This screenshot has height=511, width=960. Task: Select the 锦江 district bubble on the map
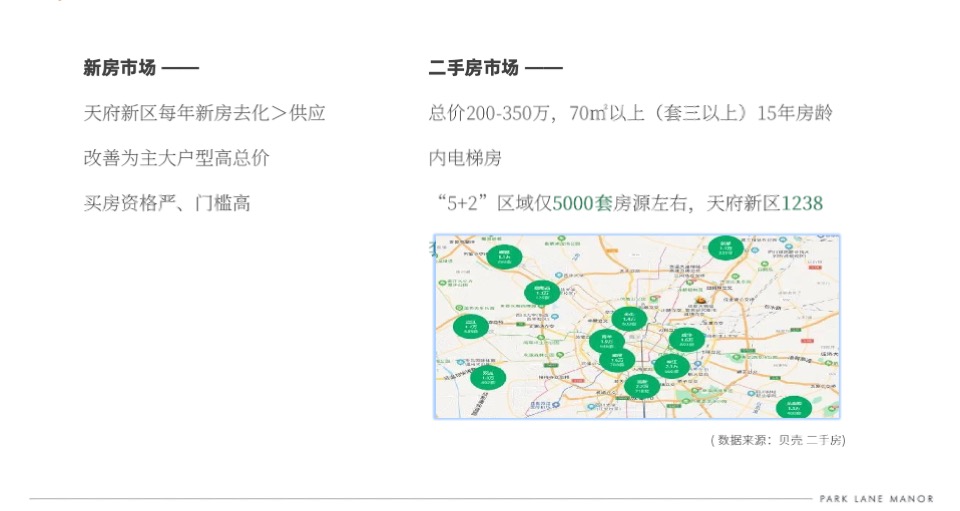point(671,367)
